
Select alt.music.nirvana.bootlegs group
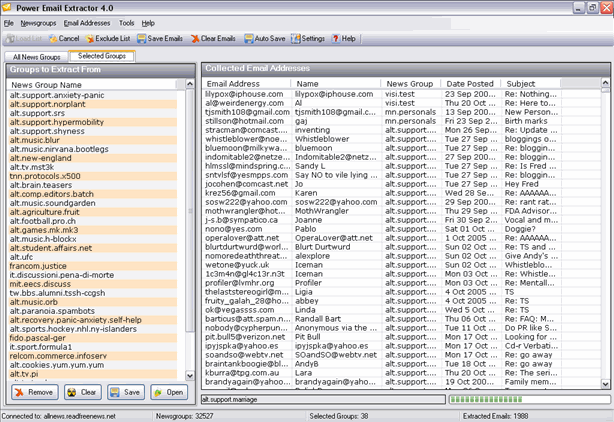pos(92,149)
